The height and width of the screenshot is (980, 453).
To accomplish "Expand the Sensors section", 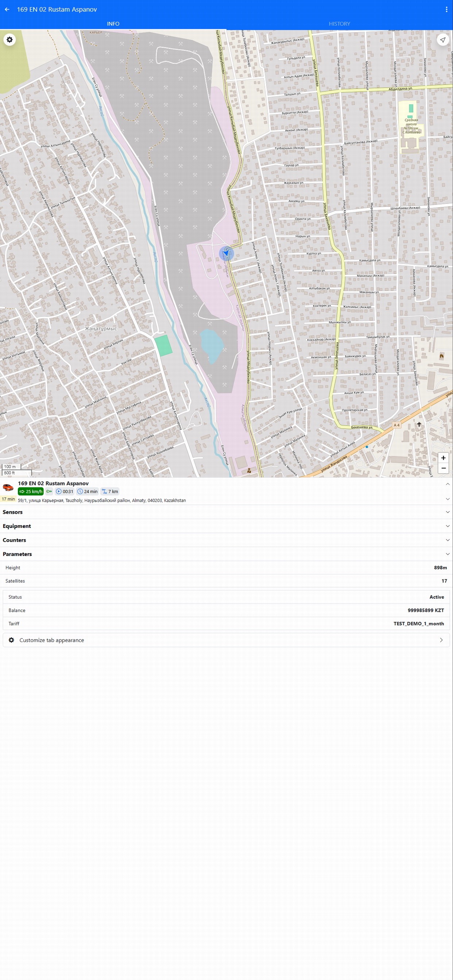I will click(x=226, y=512).
